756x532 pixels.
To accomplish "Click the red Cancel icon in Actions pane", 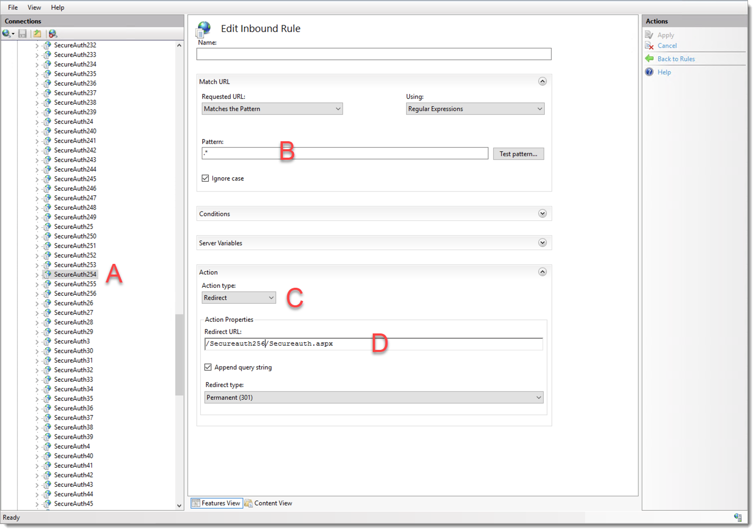I will [649, 46].
